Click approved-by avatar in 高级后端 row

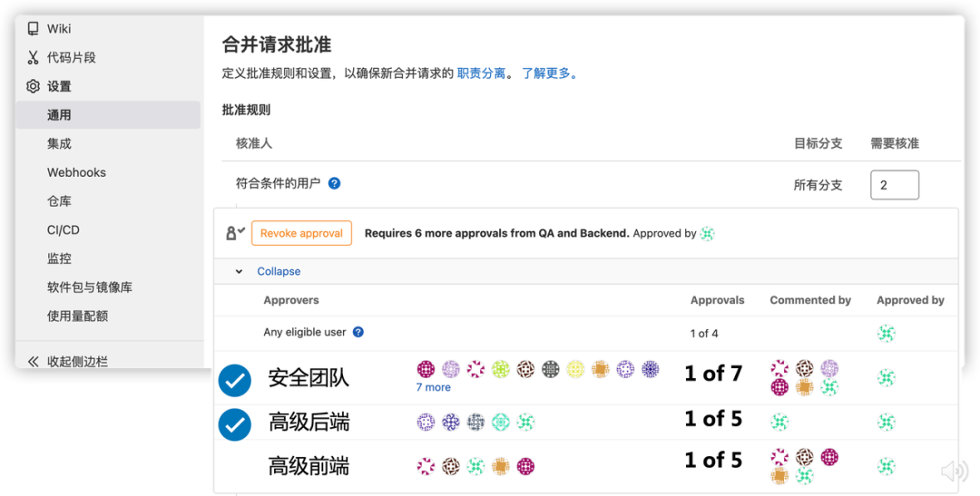tap(887, 422)
